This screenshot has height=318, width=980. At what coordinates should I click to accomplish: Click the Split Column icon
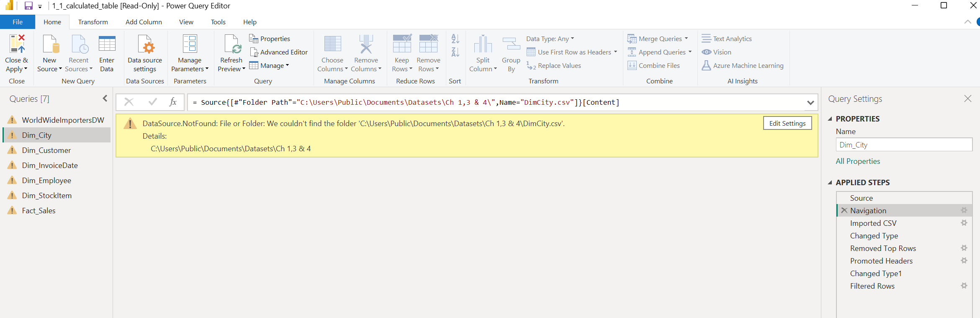coord(483,44)
